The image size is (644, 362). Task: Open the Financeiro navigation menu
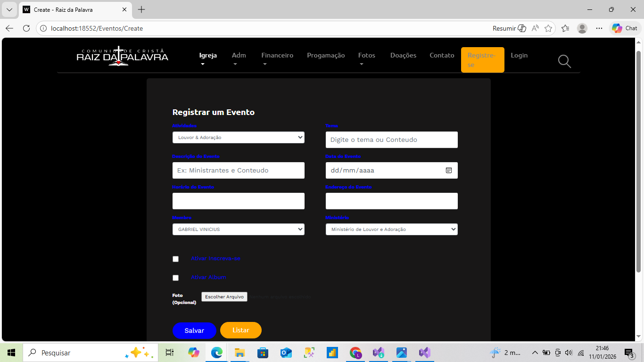[277, 56]
